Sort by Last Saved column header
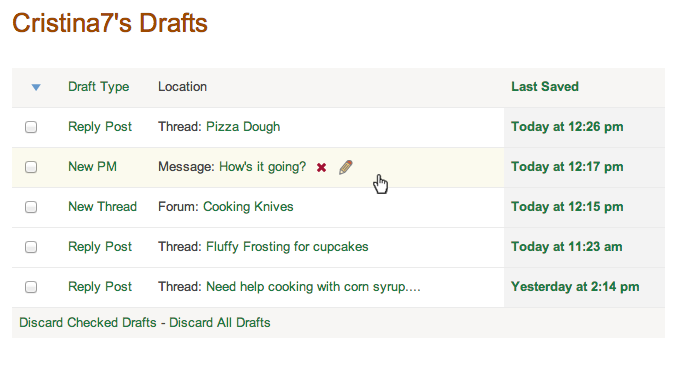 545,87
